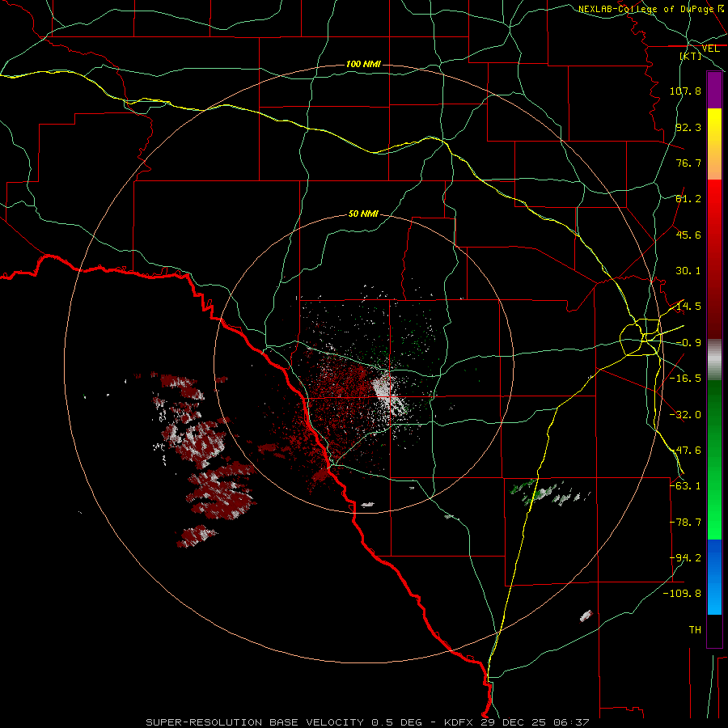Select the -16.5 velocity scale value
The image size is (728, 728).
[x=685, y=379]
